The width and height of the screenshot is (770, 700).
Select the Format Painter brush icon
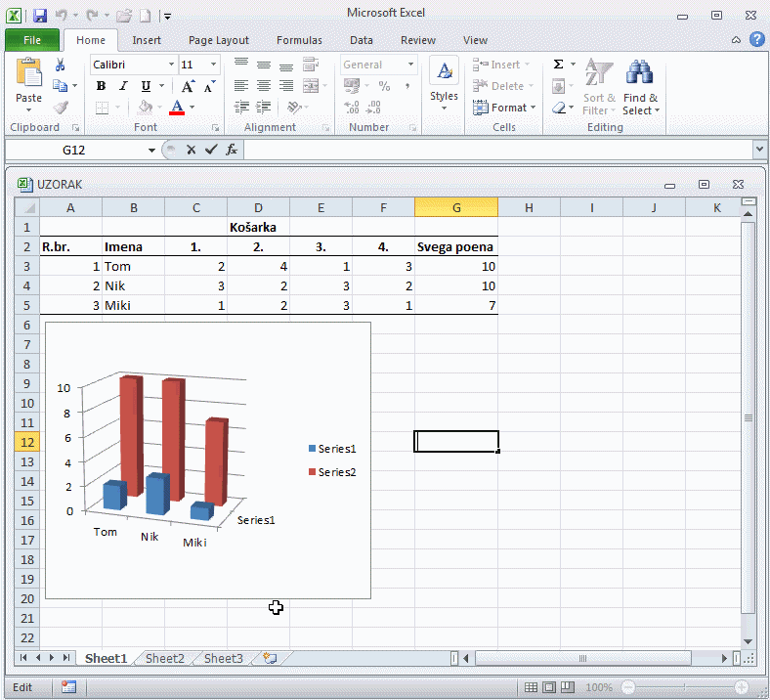point(61,108)
